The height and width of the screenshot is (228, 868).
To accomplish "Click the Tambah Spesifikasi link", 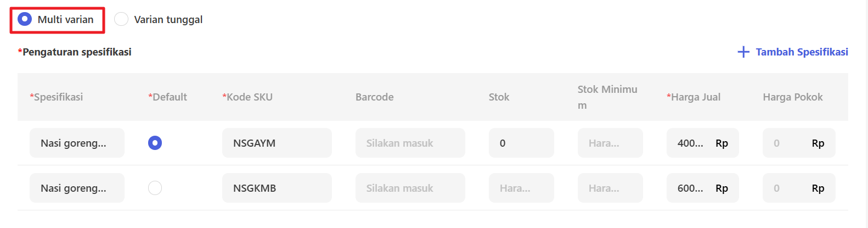I will 801,52.
